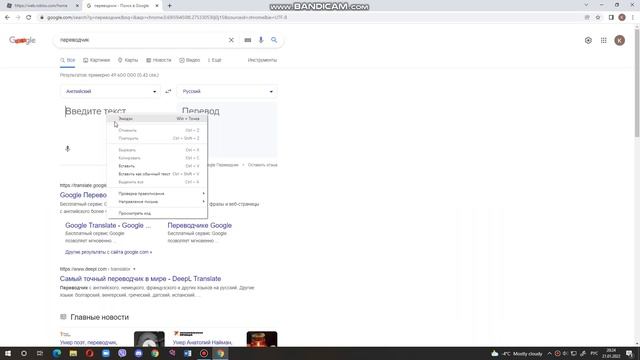The width and height of the screenshot is (640, 360).
Task: Open the Google apps grid
Action: click(604, 40)
